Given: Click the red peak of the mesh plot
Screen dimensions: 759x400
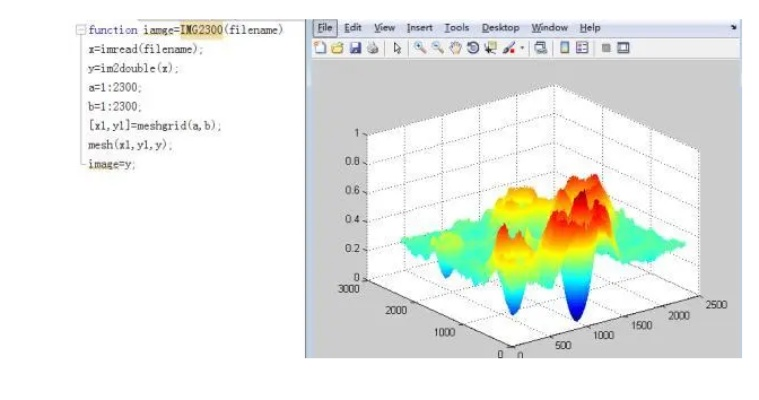Looking at the screenshot, I should click(577, 192).
